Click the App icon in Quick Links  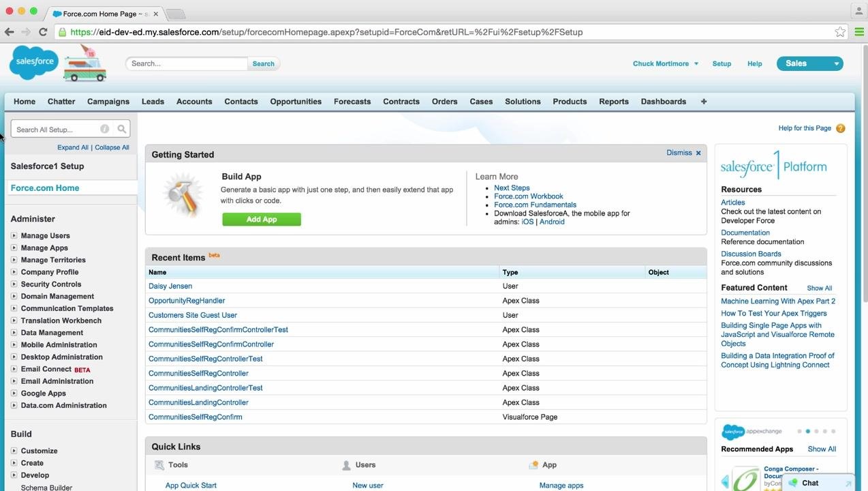tap(533, 465)
